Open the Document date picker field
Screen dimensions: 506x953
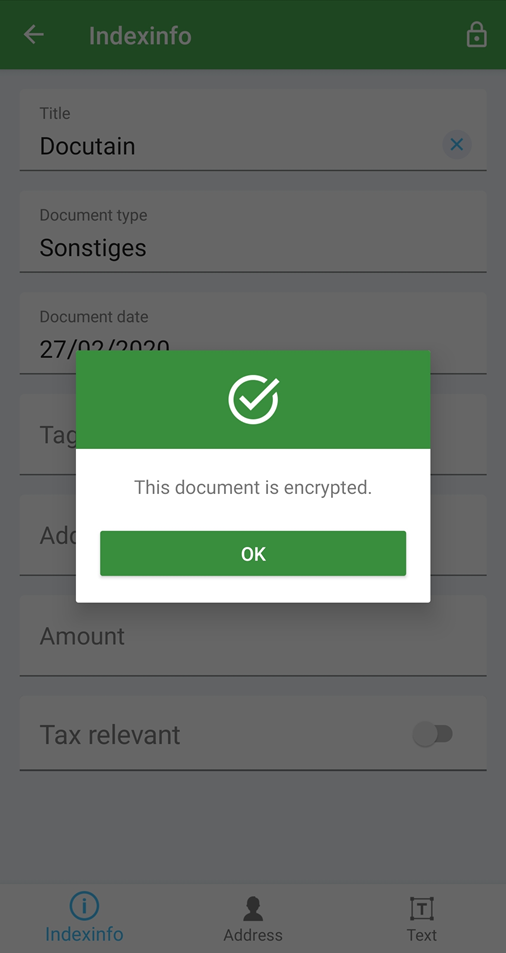[x=253, y=333]
